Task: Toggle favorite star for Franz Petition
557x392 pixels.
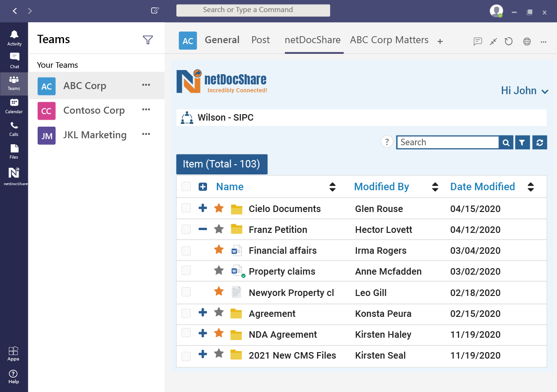Action: pos(219,229)
